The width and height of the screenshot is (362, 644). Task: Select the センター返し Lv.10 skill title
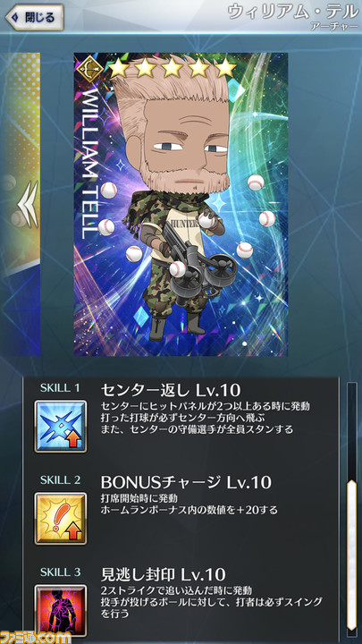click(x=171, y=390)
